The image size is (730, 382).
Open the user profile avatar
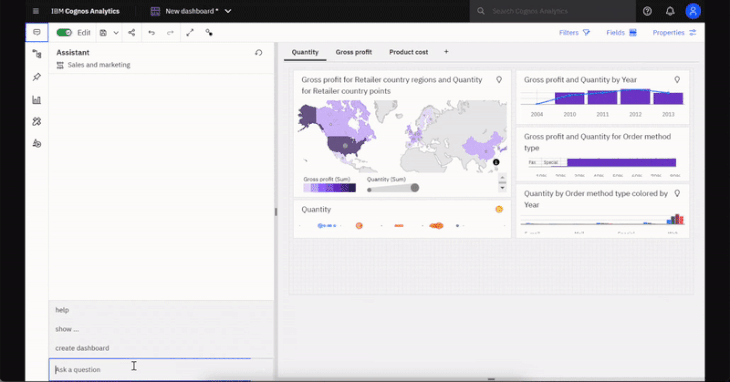pos(693,11)
